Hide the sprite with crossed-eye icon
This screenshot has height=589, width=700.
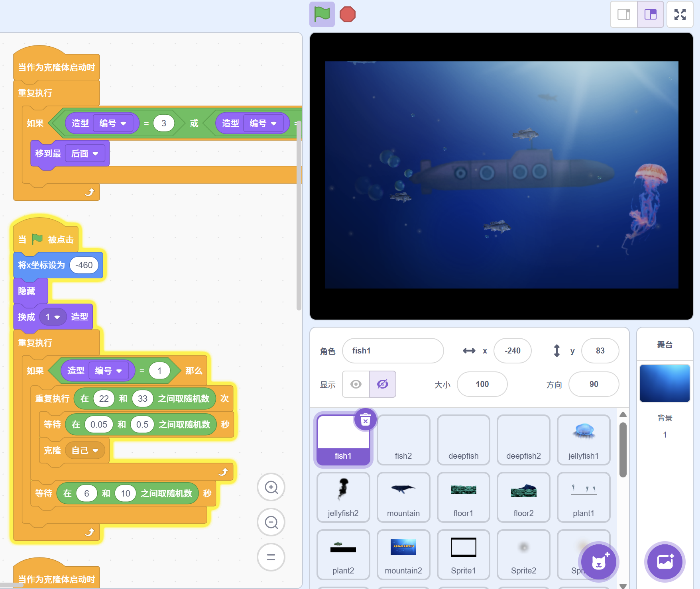(382, 384)
